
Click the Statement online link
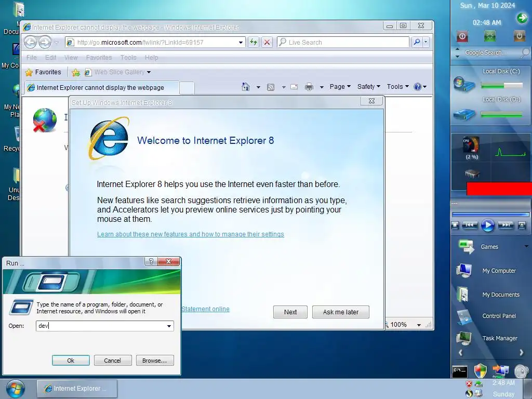point(206,309)
